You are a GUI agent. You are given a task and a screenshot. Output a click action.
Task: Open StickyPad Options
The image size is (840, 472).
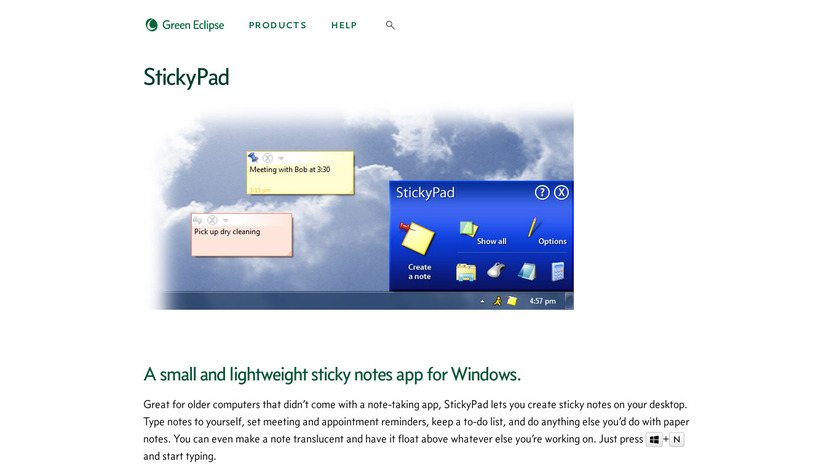coord(546,232)
